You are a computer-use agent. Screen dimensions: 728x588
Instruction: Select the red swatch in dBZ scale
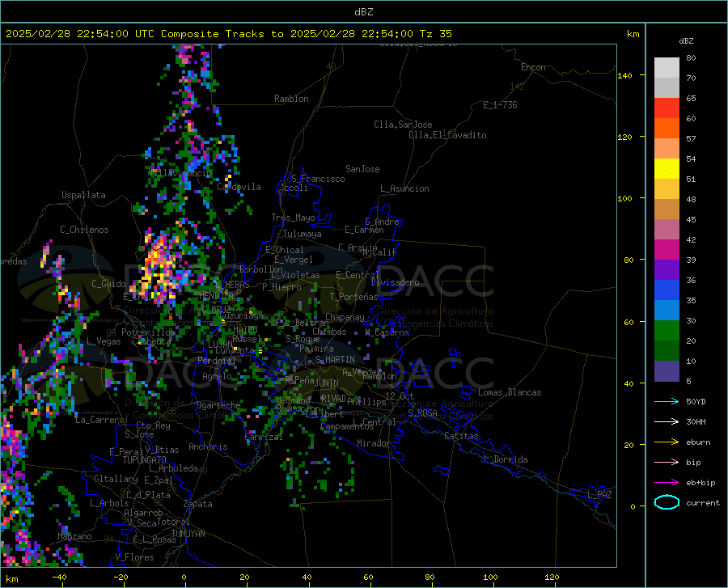667,108
